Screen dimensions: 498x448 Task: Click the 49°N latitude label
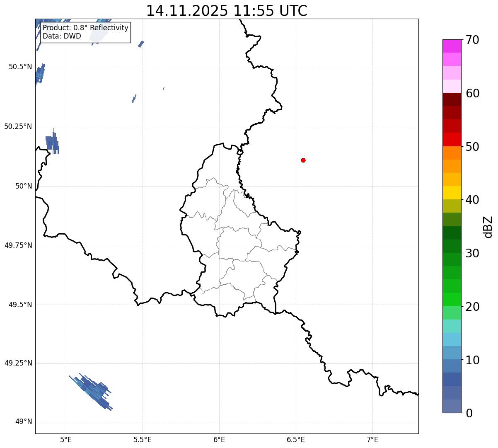pyautogui.click(x=24, y=422)
